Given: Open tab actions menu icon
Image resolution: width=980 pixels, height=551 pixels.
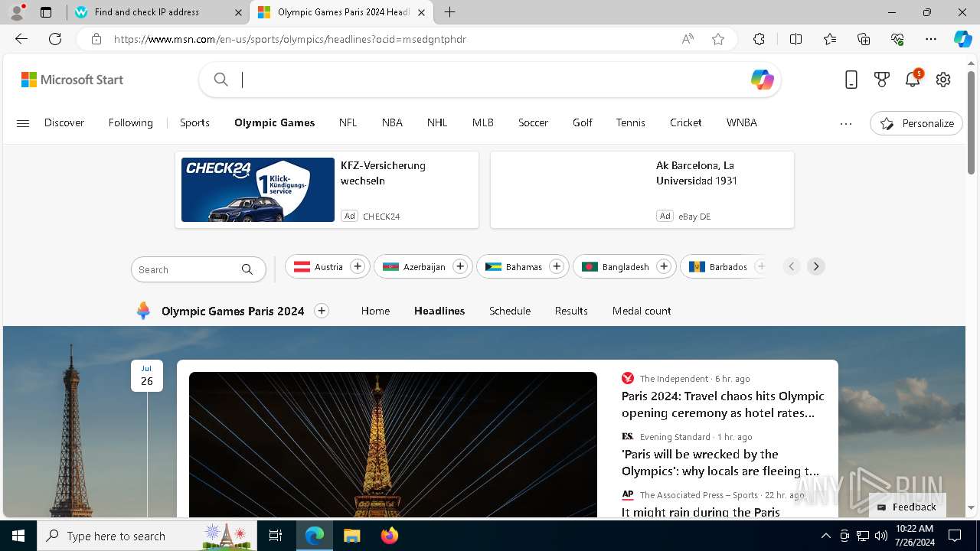Looking at the screenshot, I should click(x=46, y=12).
